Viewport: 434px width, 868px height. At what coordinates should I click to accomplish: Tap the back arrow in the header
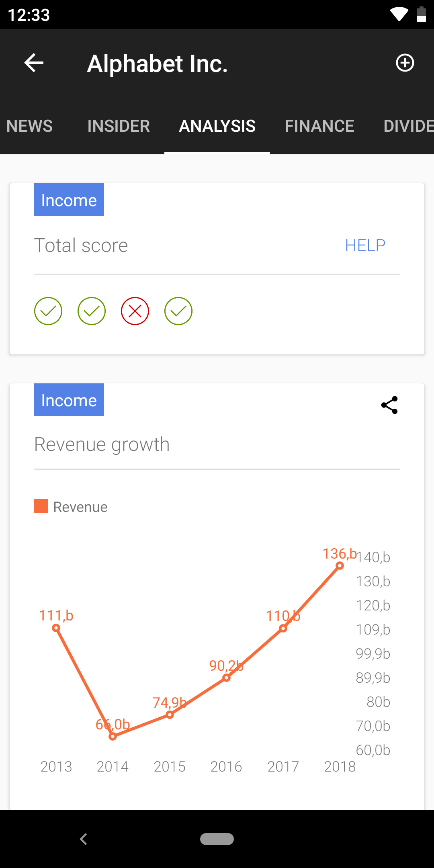point(34,63)
